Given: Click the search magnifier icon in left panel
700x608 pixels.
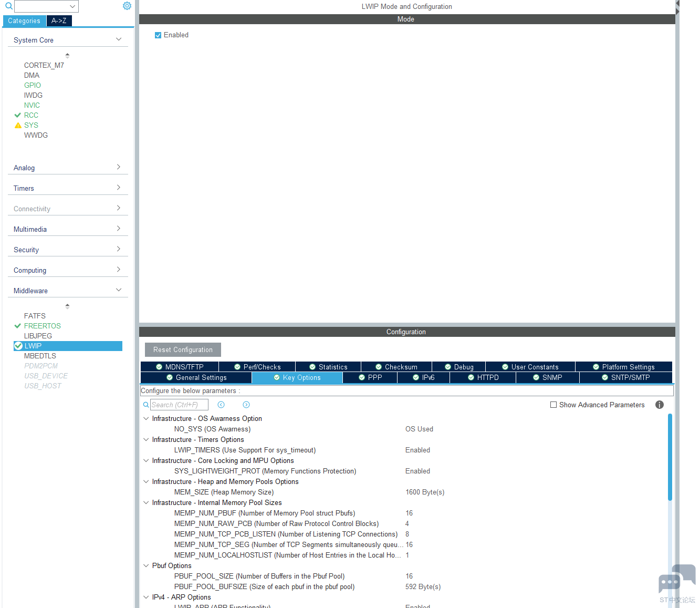Looking at the screenshot, I should click(8, 6).
